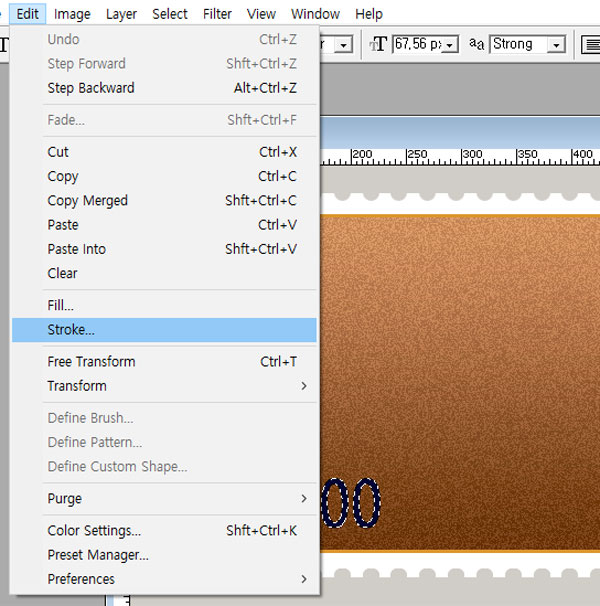Image resolution: width=600 pixels, height=606 pixels.
Task: Choose Free Transform
Action: pos(164,362)
